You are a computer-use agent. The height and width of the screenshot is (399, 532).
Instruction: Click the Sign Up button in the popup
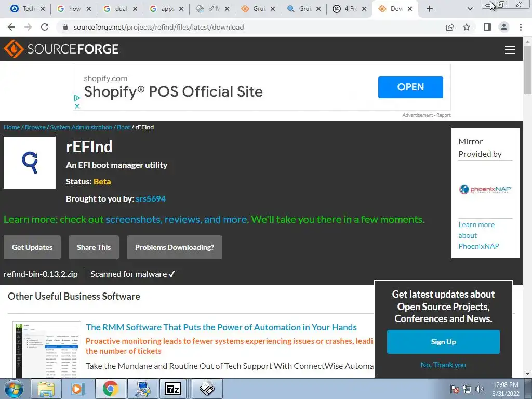tap(443, 342)
